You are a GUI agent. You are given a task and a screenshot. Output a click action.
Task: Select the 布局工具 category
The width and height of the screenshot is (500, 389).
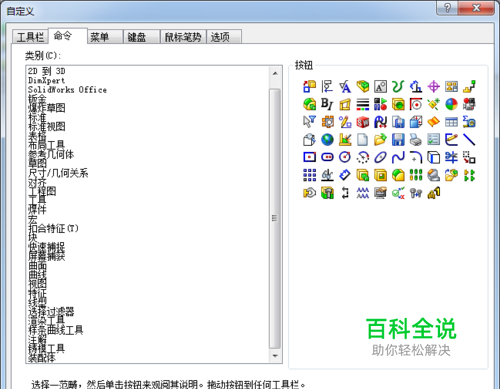tap(46, 145)
